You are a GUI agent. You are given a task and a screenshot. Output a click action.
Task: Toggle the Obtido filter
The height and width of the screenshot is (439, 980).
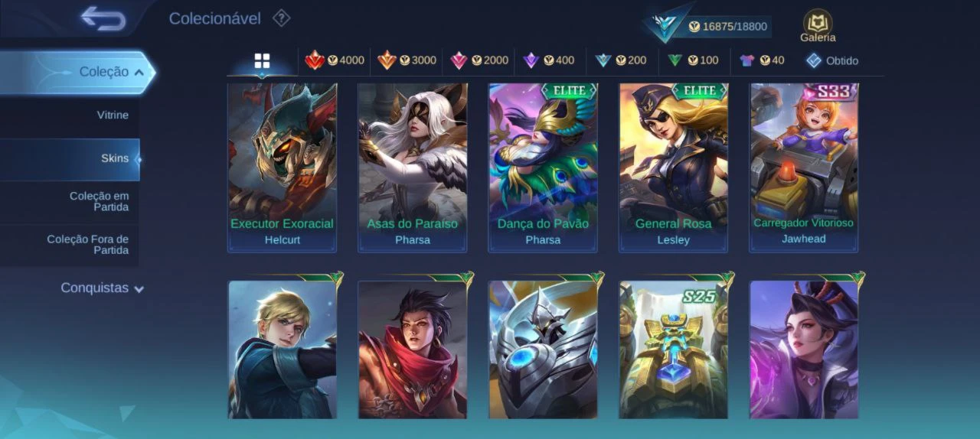831,60
